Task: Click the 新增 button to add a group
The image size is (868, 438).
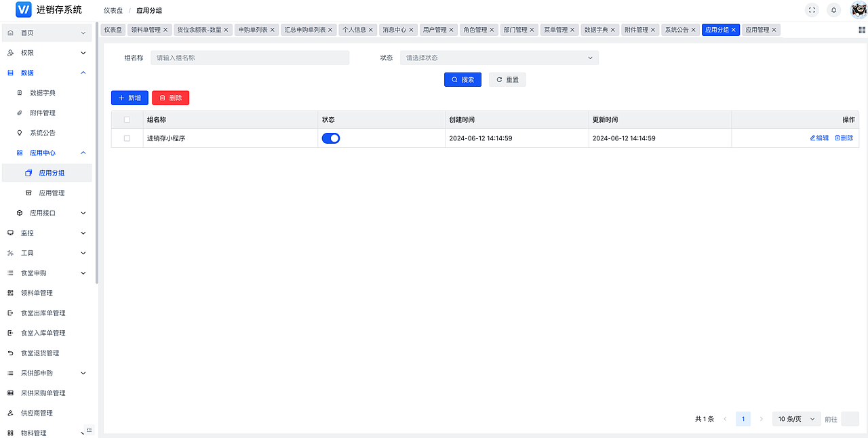Action: [x=129, y=98]
